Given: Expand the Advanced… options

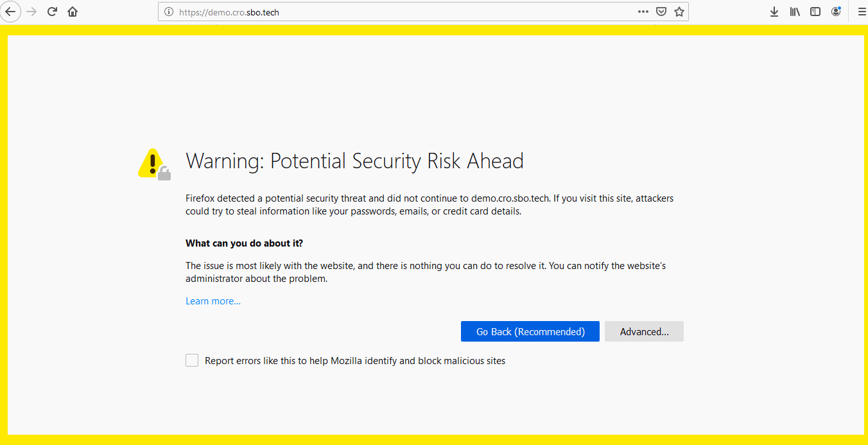Looking at the screenshot, I should pyautogui.click(x=644, y=331).
